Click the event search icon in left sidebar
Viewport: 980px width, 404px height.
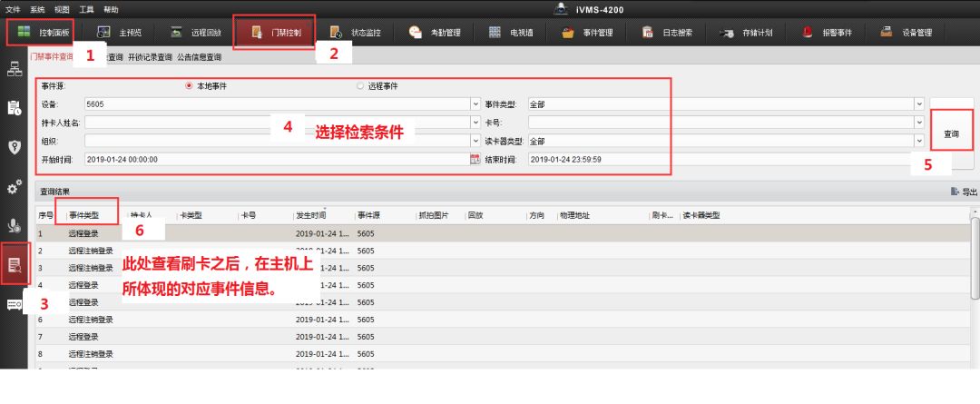[x=15, y=265]
